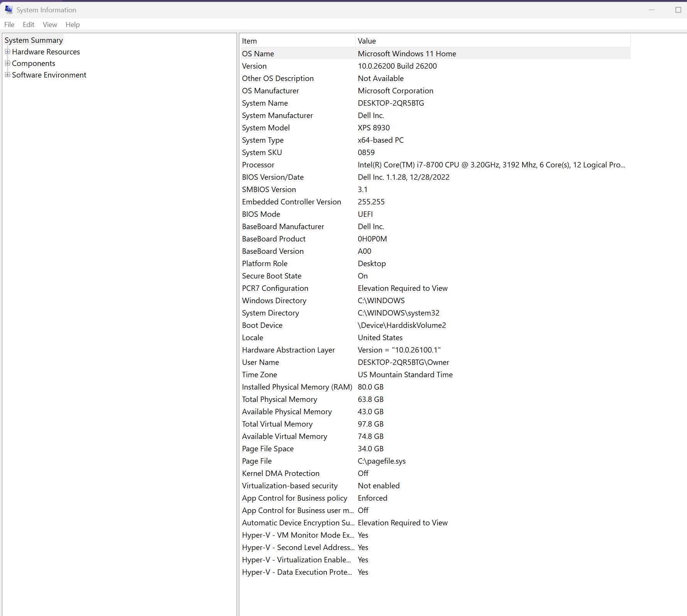Click the Dell Inc. 1.1.28, 12/28/2022 value
Image resolution: width=687 pixels, height=616 pixels.
coord(403,177)
